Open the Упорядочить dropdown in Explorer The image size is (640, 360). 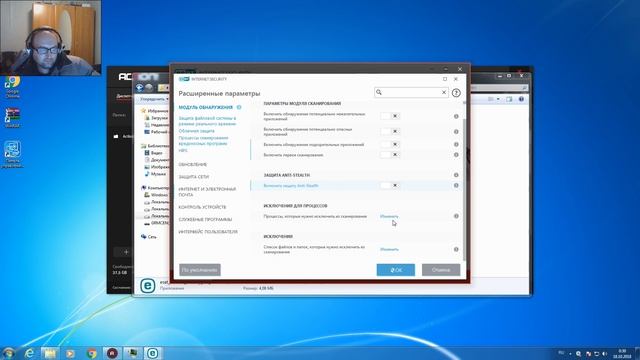coord(154,99)
